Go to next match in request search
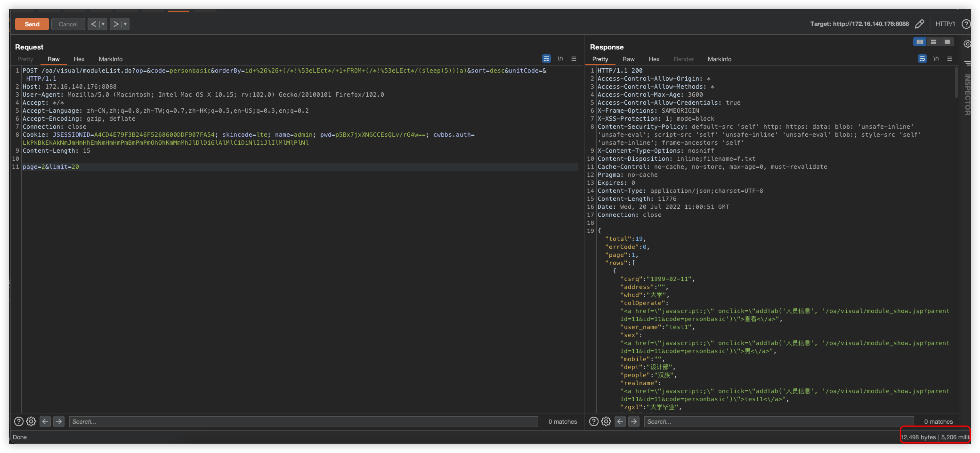Viewport: 980px width, 453px height. pos(59,421)
